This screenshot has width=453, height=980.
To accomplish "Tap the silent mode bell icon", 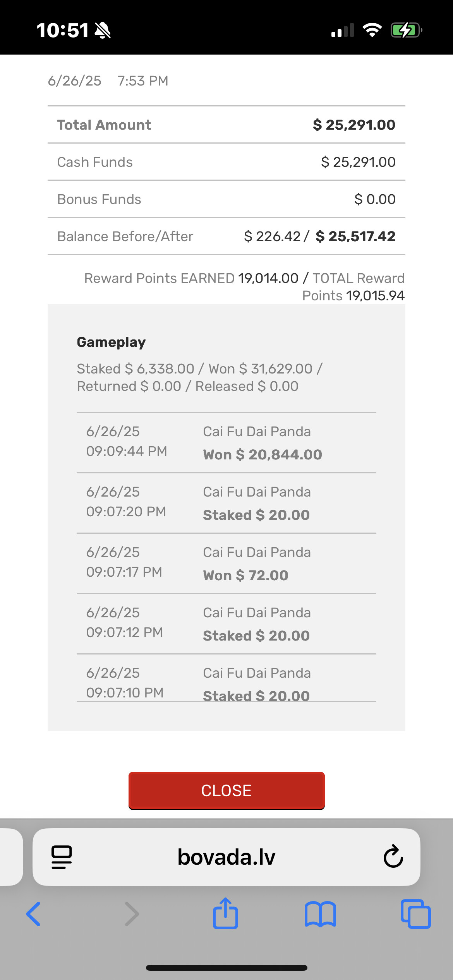I will coord(103,30).
